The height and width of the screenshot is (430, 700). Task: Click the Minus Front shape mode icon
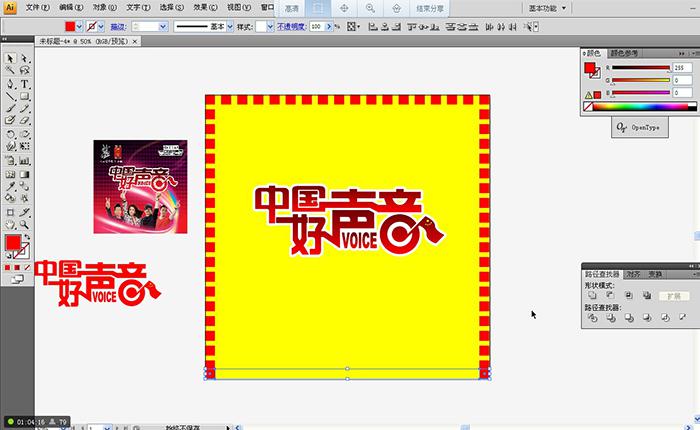611,296
